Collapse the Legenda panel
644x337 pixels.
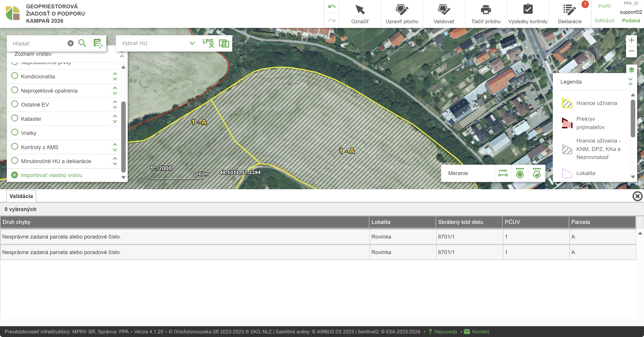(x=630, y=82)
